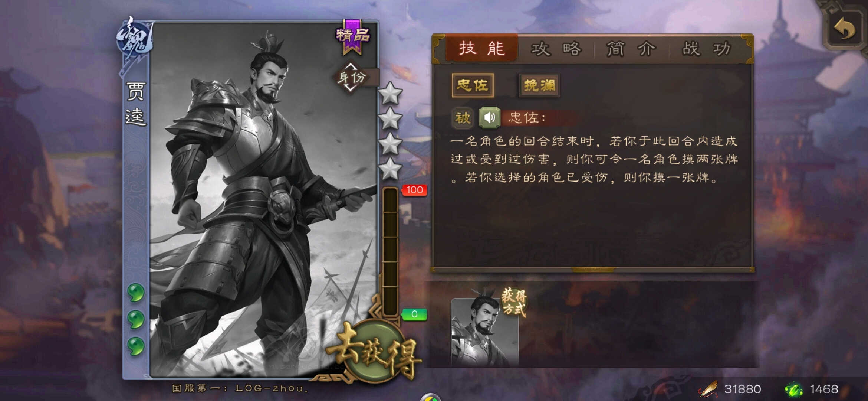Click the back arrow icon
The image size is (868, 401).
point(845,29)
